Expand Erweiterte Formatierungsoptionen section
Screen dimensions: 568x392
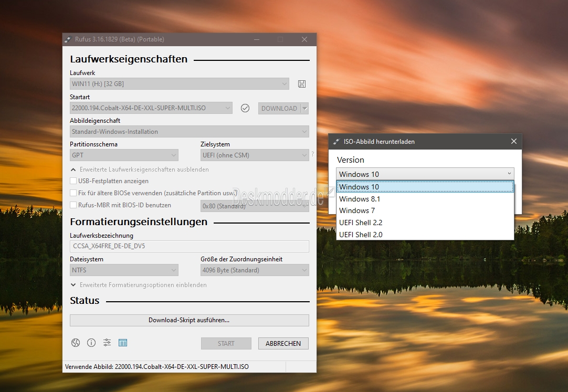click(x=139, y=285)
